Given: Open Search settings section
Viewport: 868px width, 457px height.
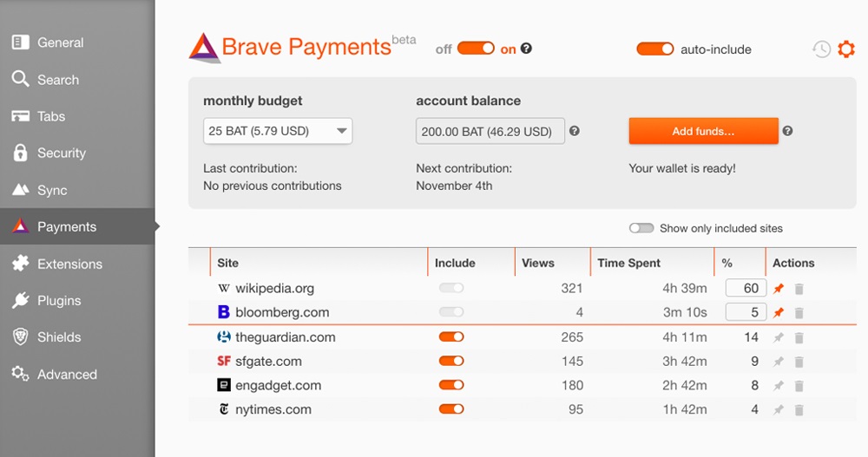Looking at the screenshot, I should pyautogui.click(x=77, y=80).
